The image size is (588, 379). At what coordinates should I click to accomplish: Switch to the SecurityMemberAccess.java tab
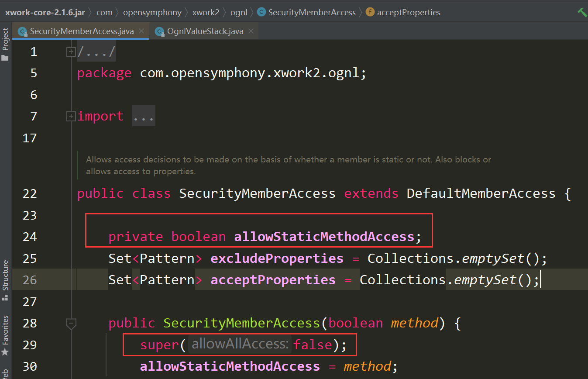click(x=81, y=31)
